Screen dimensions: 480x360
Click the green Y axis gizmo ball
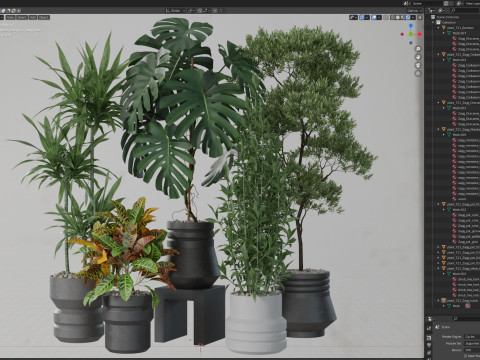pos(411,34)
